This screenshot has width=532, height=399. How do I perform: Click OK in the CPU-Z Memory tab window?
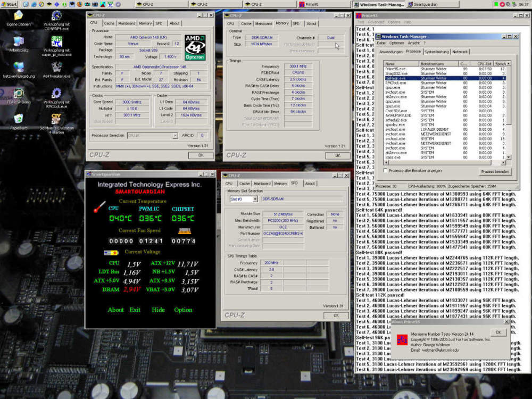coord(338,156)
